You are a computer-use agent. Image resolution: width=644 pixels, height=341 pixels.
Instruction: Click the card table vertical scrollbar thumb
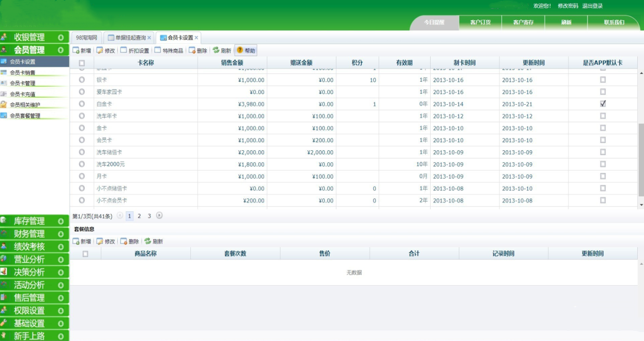point(641,159)
